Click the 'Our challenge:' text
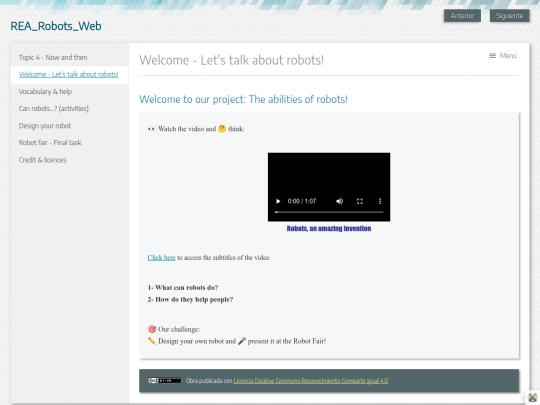This screenshot has width=540, height=405. (x=179, y=329)
